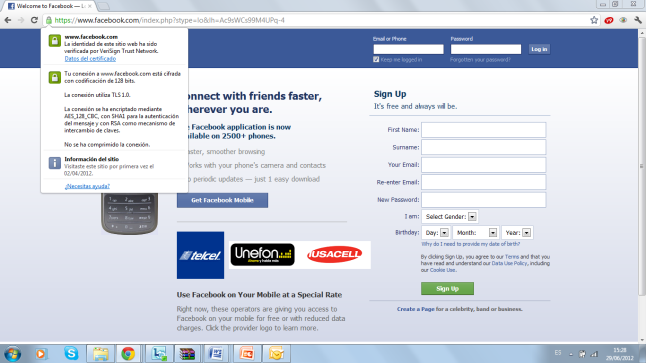Open the Select Gender dropdown
The width and height of the screenshot is (646, 363).
pyautogui.click(x=450, y=216)
